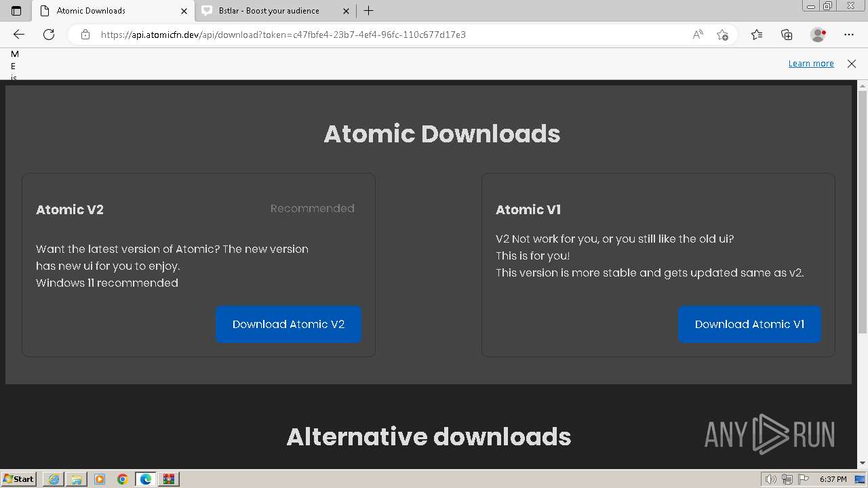Image resolution: width=868 pixels, height=488 pixels.
Task: Add this page to favorites
Action: pyautogui.click(x=722, y=35)
